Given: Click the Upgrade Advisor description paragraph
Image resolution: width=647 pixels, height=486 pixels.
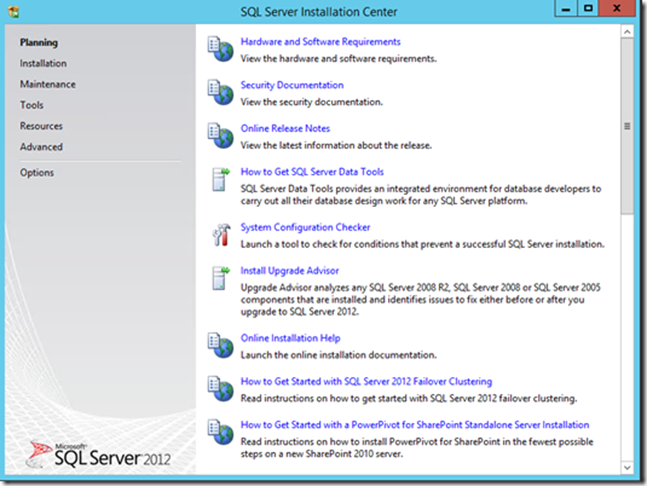Looking at the screenshot, I should (x=420, y=300).
